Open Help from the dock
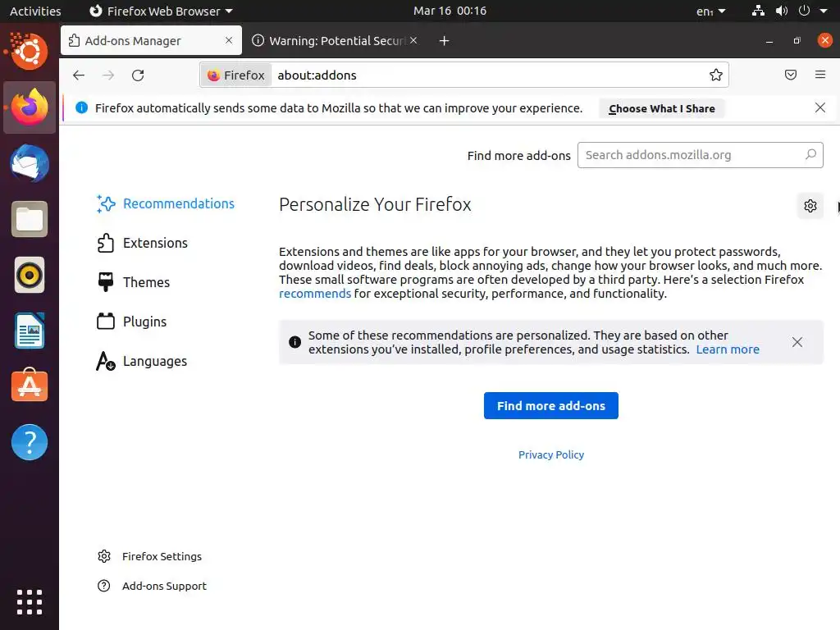Image resolution: width=840 pixels, height=630 pixels. click(30, 442)
